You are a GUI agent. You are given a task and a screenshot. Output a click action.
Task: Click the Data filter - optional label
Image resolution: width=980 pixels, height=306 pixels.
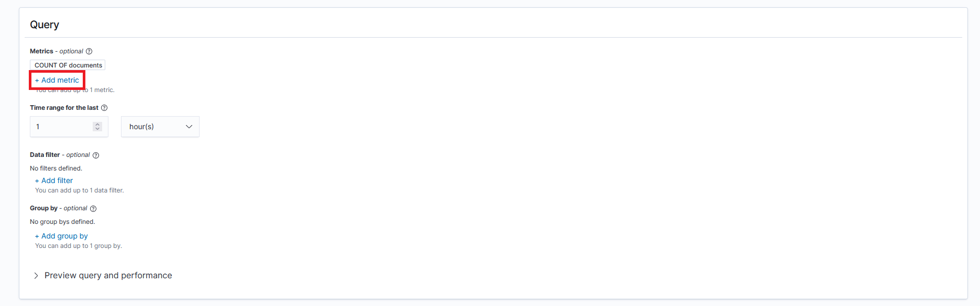[x=60, y=155]
